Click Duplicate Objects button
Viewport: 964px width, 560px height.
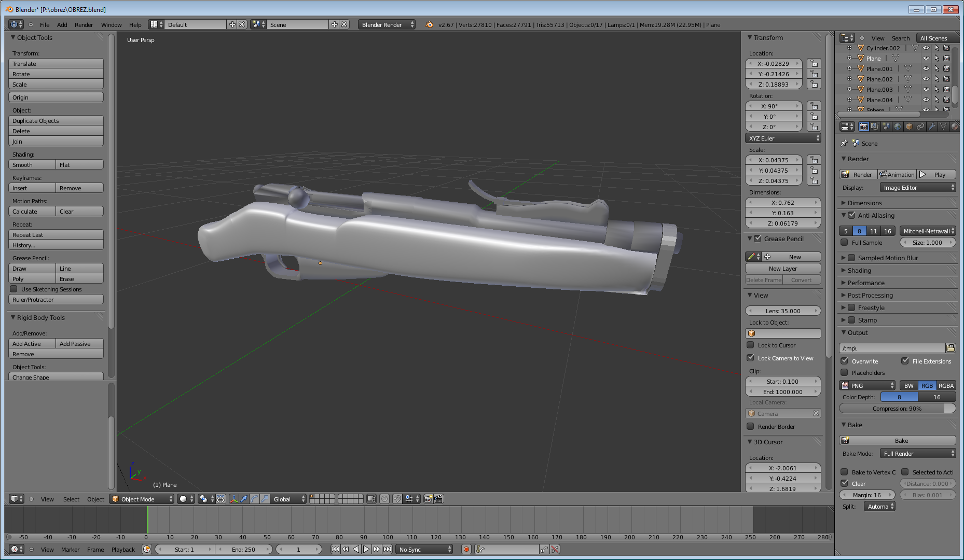tap(56, 120)
